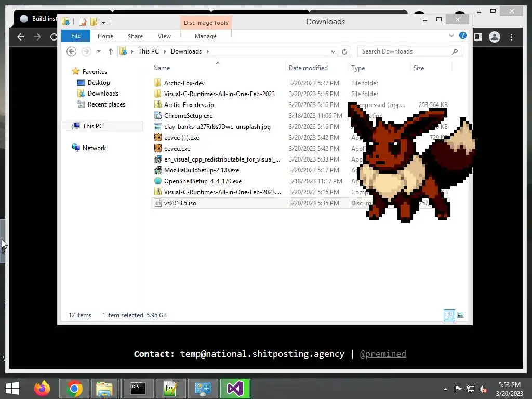Viewport: 532px width, 399px height.
Task: Open the @premined link in browser page
Action: pos(383,354)
